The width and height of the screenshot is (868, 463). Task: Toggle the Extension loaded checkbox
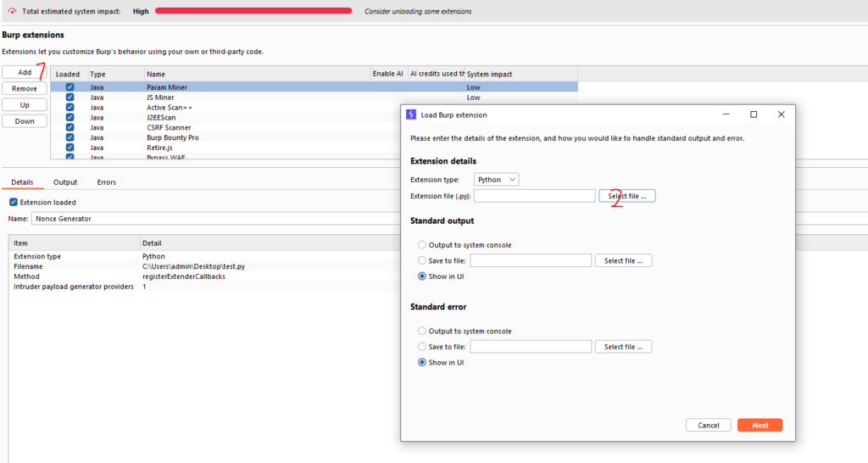14,202
